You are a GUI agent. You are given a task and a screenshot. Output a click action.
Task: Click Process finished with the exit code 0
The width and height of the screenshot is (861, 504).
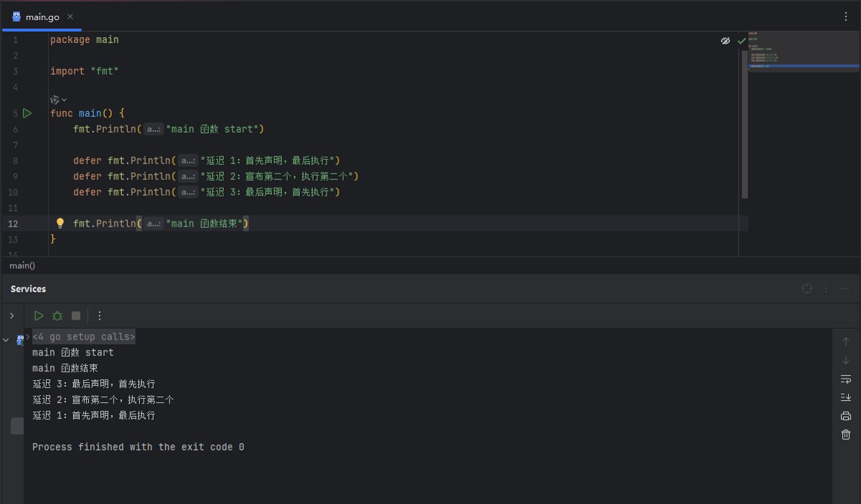tap(138, 447)
